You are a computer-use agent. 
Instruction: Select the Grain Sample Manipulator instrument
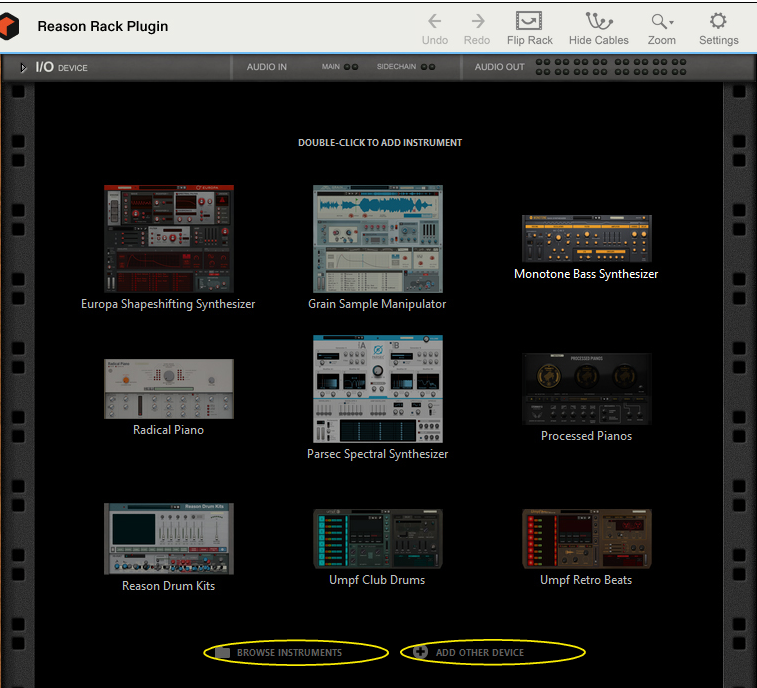(x=377, y=238)
